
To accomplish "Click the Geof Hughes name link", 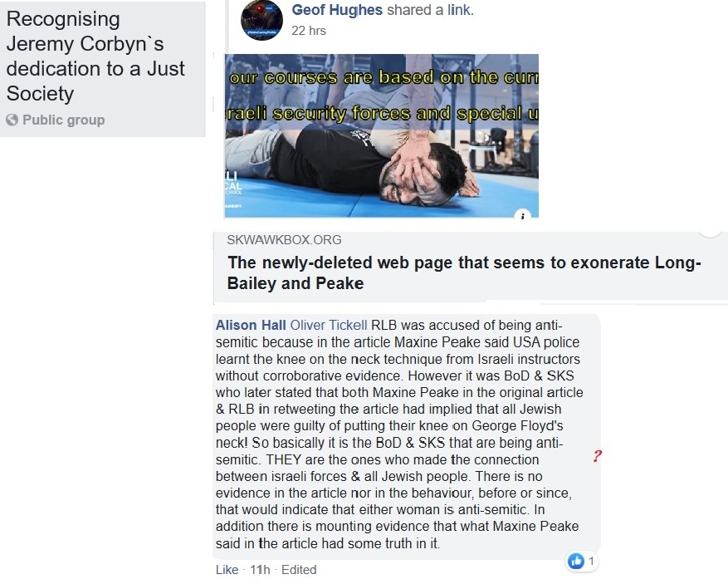I will tap(337, 10).
